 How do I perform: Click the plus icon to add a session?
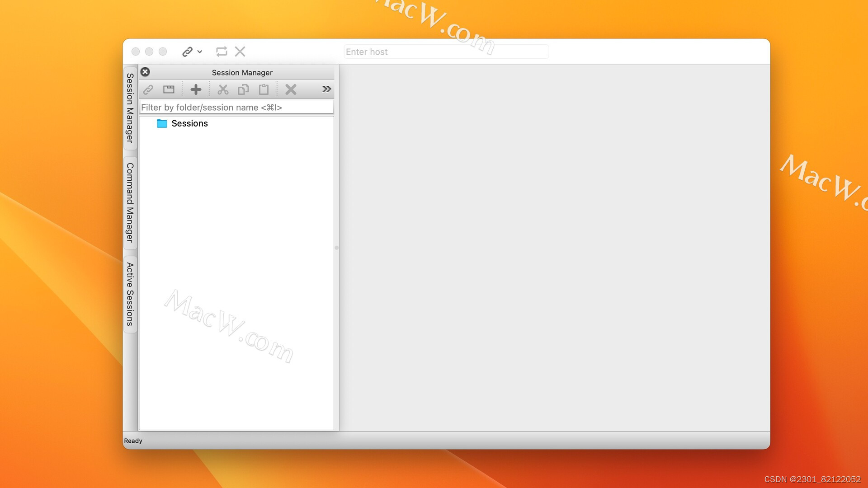click(196, 89)
